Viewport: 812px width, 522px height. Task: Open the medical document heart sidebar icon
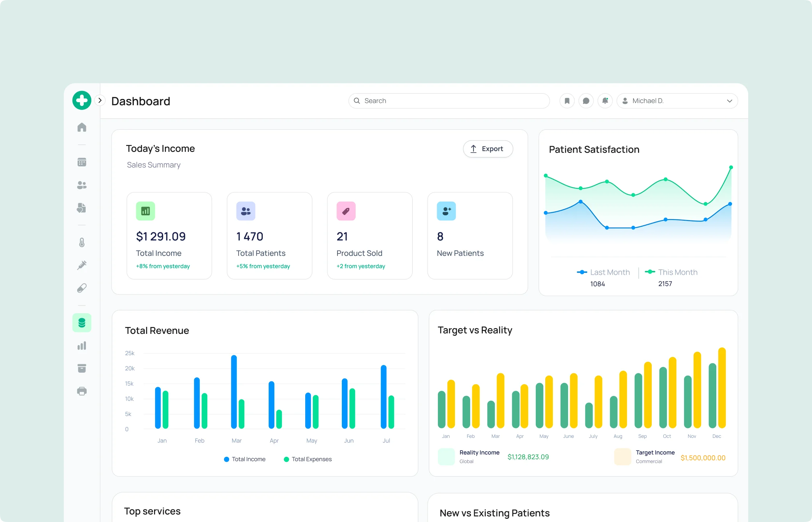coord(82,208)
